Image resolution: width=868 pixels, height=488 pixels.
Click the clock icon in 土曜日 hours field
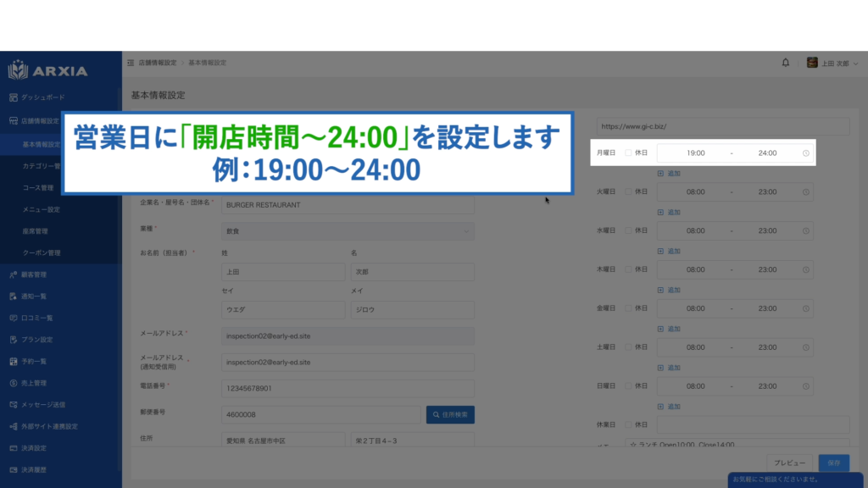806,347
